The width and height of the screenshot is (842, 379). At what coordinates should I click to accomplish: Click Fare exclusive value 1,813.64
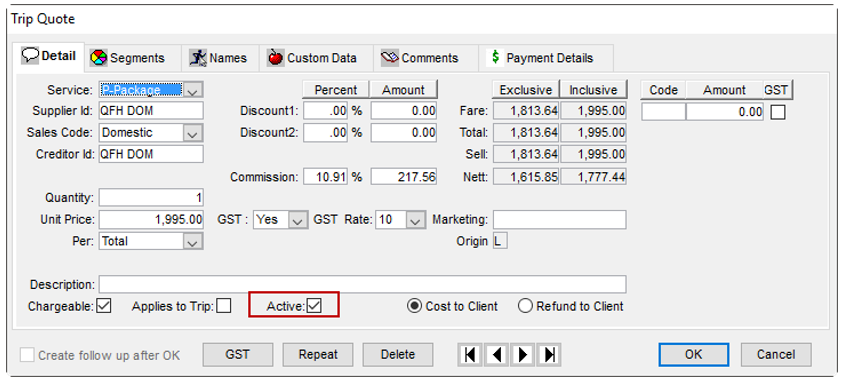[x=526, y=111]
